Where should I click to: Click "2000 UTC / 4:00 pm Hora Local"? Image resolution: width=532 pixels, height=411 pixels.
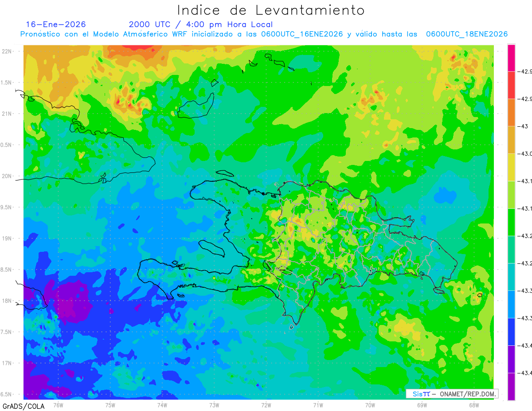pyautogui.click(x=201, y=24)
